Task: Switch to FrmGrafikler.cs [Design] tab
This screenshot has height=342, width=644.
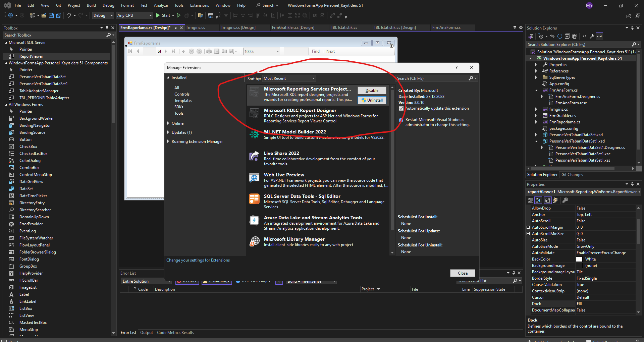Action: point(293,27)
